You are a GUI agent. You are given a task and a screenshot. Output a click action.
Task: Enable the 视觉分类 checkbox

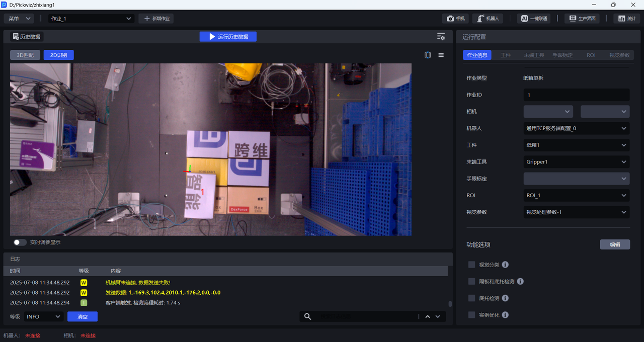tap(471, 265)
